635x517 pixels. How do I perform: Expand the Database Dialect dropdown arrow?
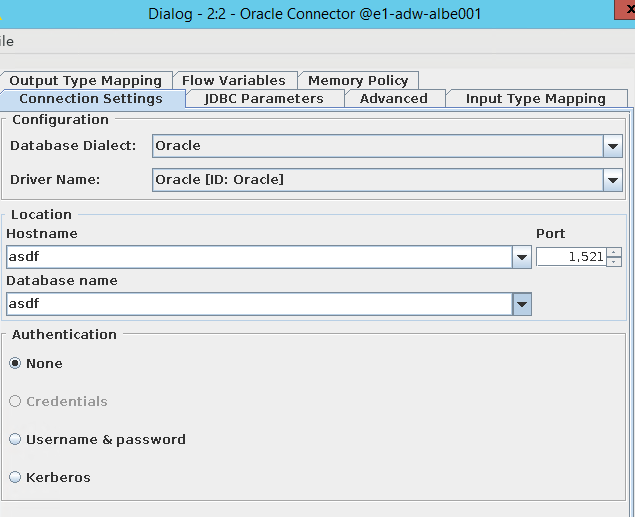[x=613, y=146]
